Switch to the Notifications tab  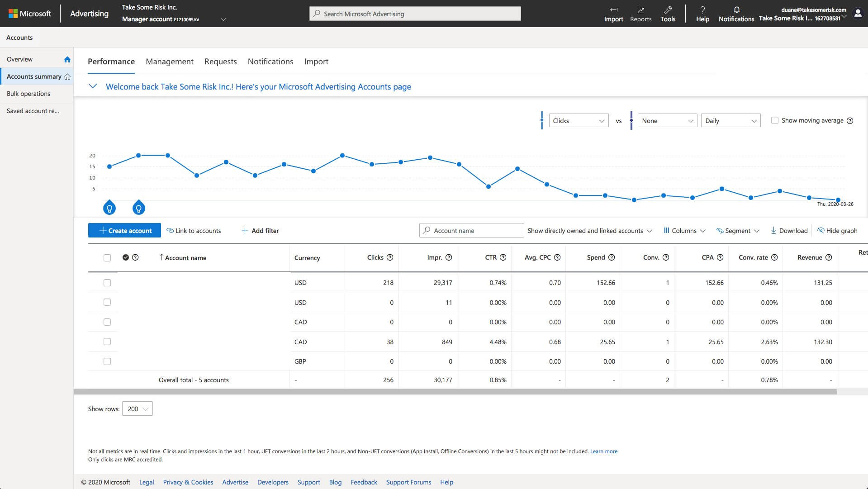pyautogui.click(x=270, y=62)
